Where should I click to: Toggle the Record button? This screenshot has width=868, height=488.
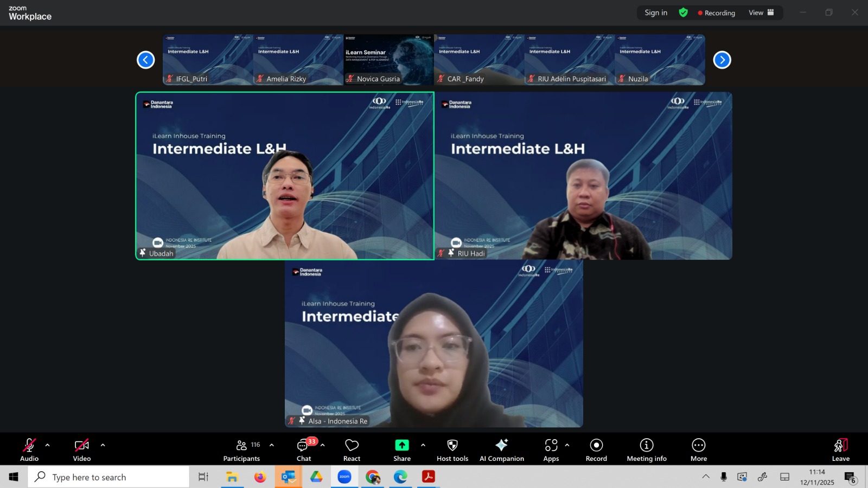click(596, 450)
